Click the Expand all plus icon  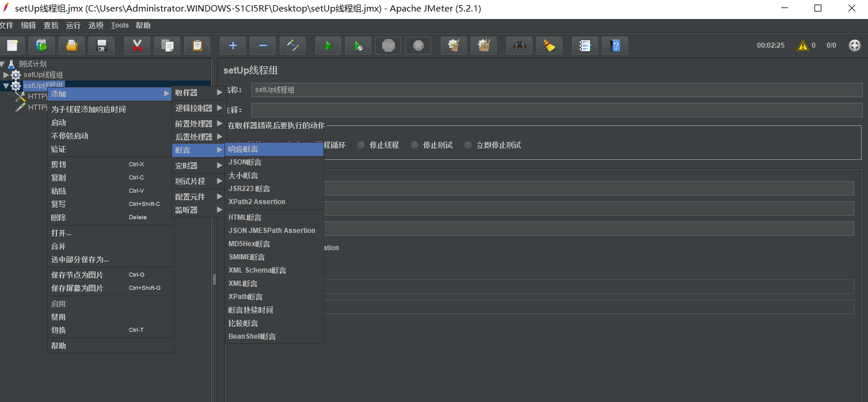click(x=233, y=45)
